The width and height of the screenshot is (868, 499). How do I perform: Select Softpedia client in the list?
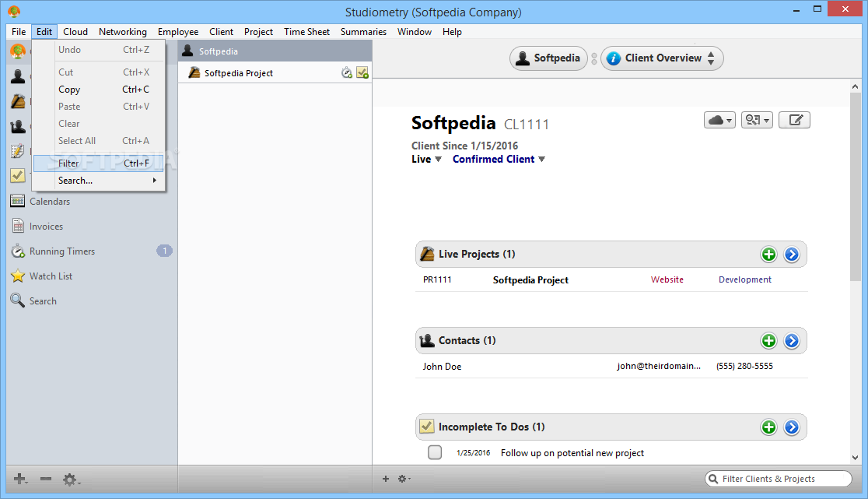point(275,51)
